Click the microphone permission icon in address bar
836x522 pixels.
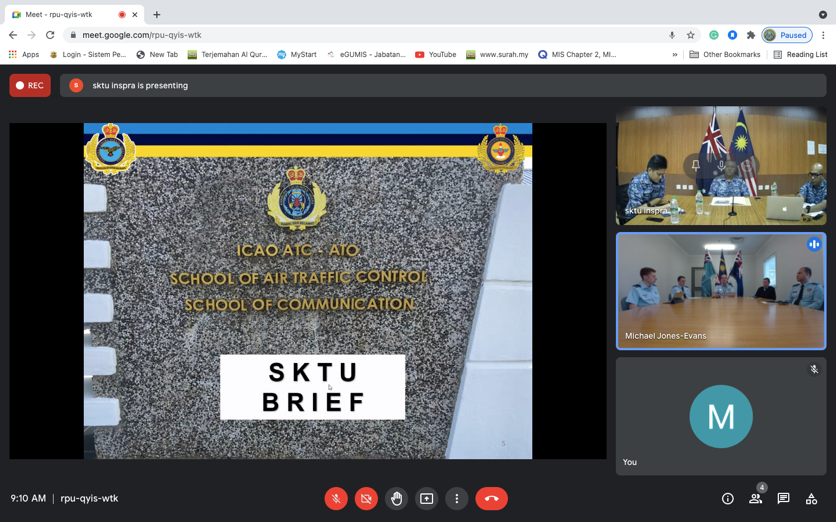(x=672, y=35)
